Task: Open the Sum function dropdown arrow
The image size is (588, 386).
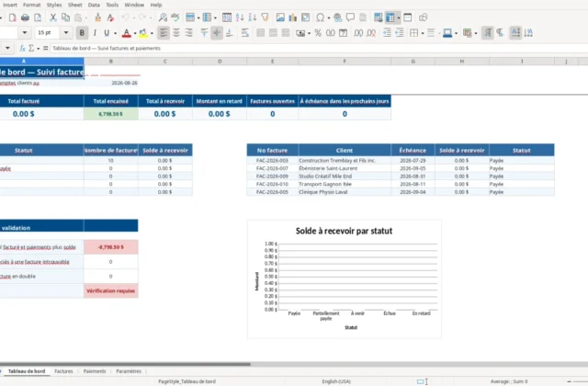Action: click(x=38, y=49)
